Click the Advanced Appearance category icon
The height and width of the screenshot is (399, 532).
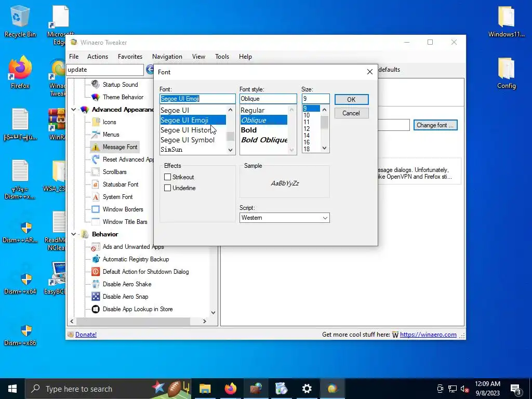(x=85, y=110)
